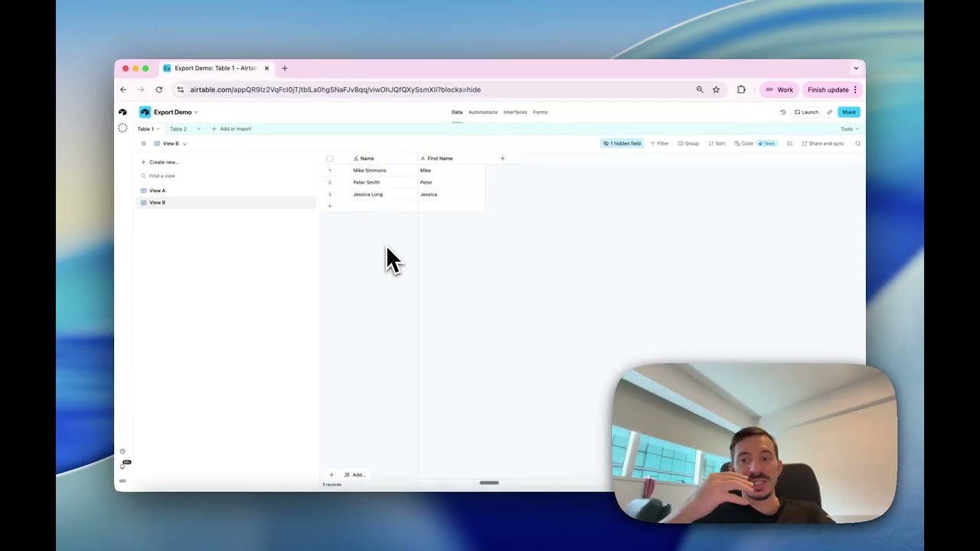This screenshot has height=551, width=980.
Task: Click the browser address bar URL
Action: point(335,90)
